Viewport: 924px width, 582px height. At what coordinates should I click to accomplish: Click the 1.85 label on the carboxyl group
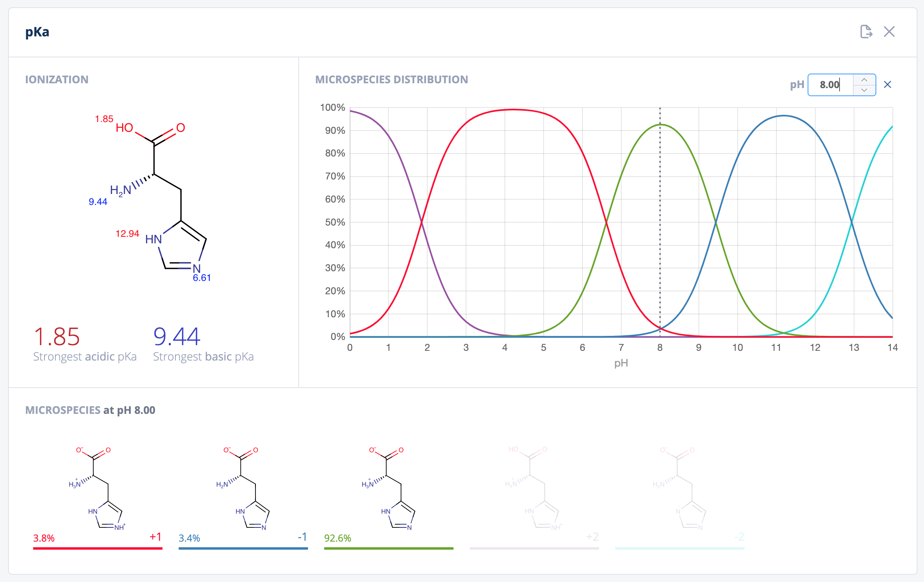(104, 119)
